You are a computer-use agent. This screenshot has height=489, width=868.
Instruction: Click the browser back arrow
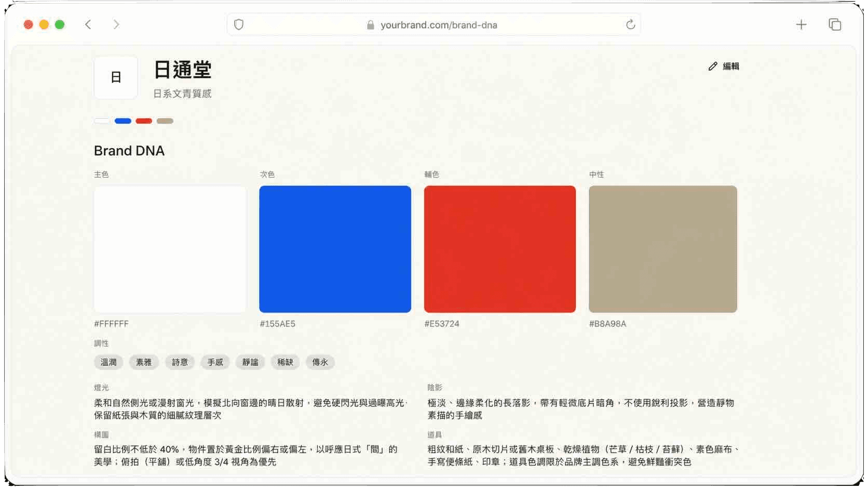[88, 24]
